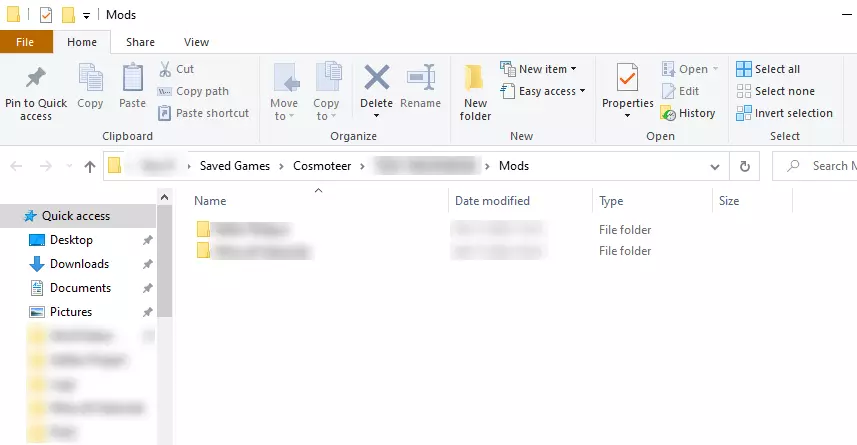Select Paste shortcut option
The width and height of the screenshot is (857, 445).
[x=204, y=113]
